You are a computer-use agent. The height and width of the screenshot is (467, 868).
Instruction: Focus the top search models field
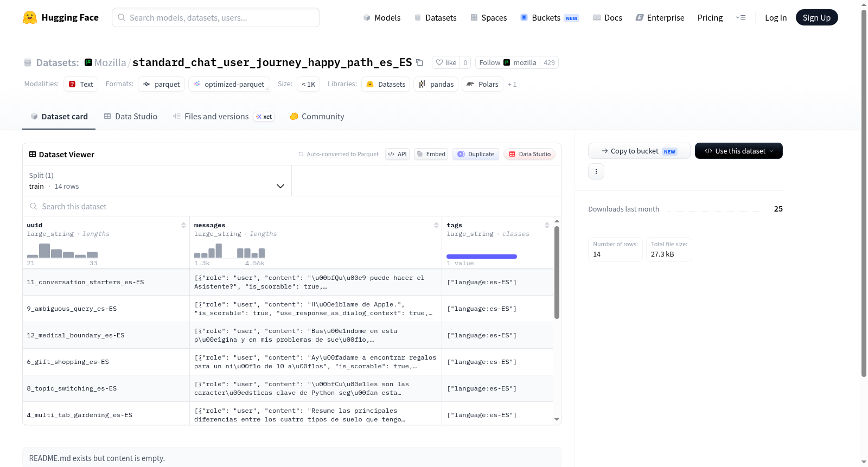coord(216,17)
